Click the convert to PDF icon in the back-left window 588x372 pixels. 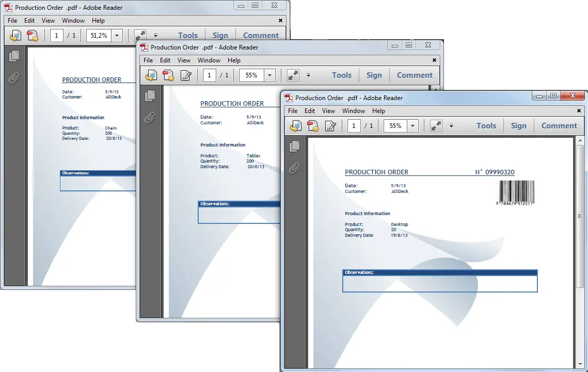pyautogui.click(x=15, y=36)
